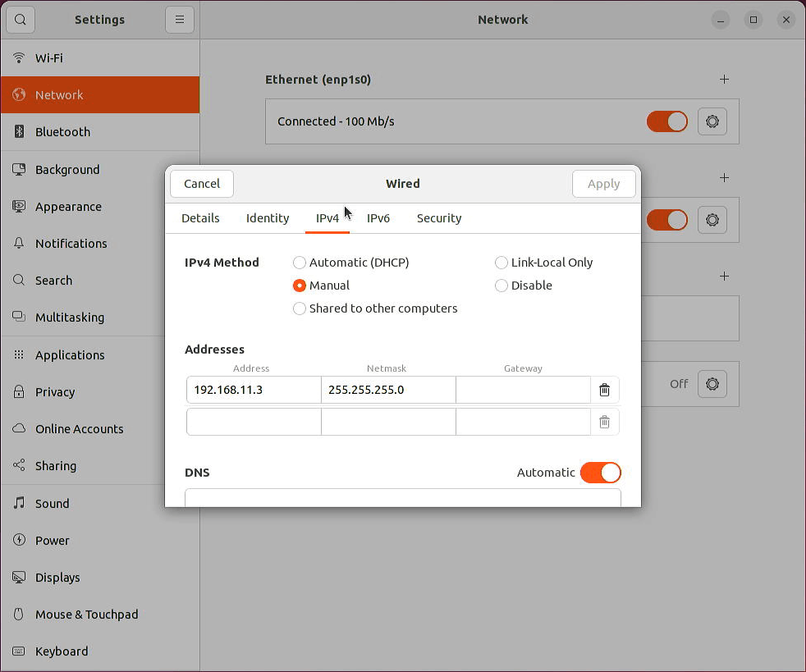The image size is (806, 672).
Task: Add connection with second section plus
Action: click(724, 178)
